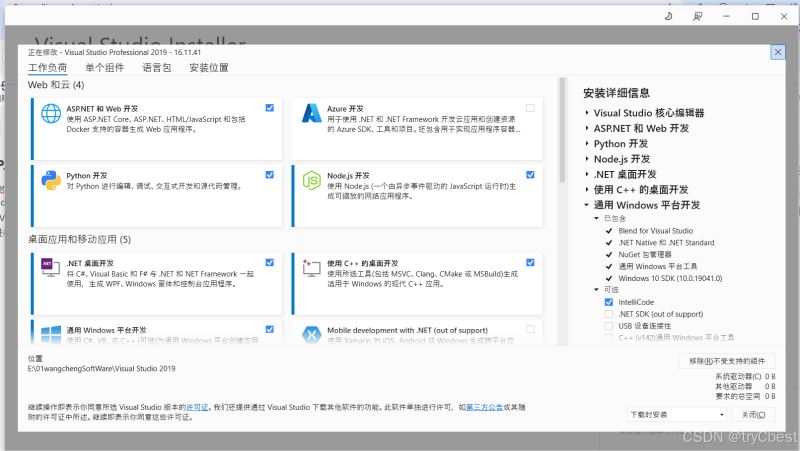This screenshot has height=451, width=800.
Task: Minimize the Visual Studio Installer window
Action: 727,16
